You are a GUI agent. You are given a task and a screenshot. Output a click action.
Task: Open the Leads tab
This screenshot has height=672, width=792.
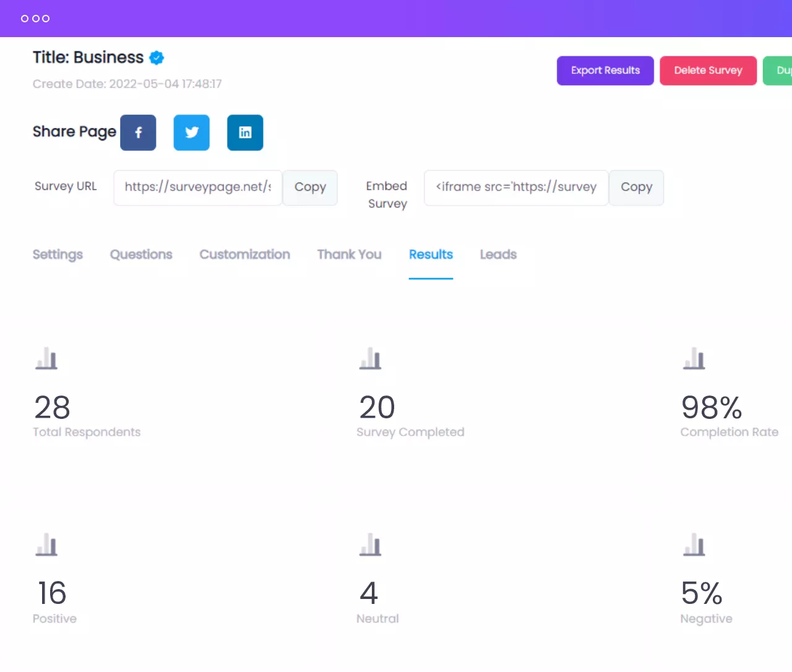[x=498, y=254]
